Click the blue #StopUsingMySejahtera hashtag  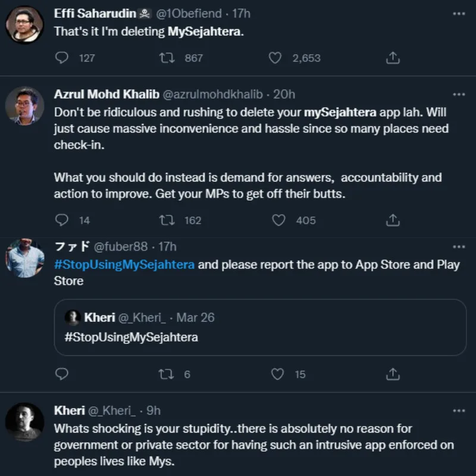click(124, 265)
